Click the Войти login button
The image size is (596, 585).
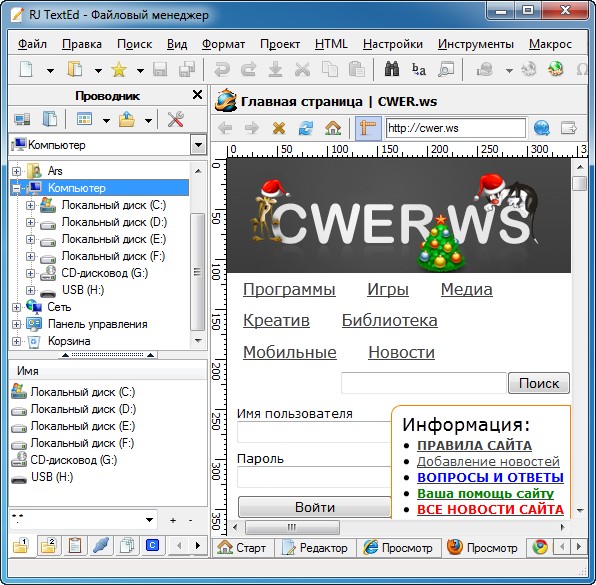(315, 507)
